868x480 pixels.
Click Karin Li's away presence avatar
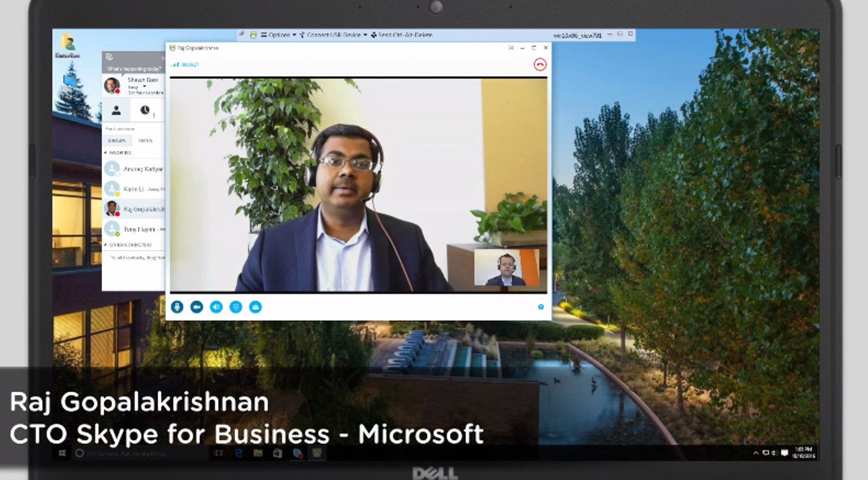tap(112, 189)
